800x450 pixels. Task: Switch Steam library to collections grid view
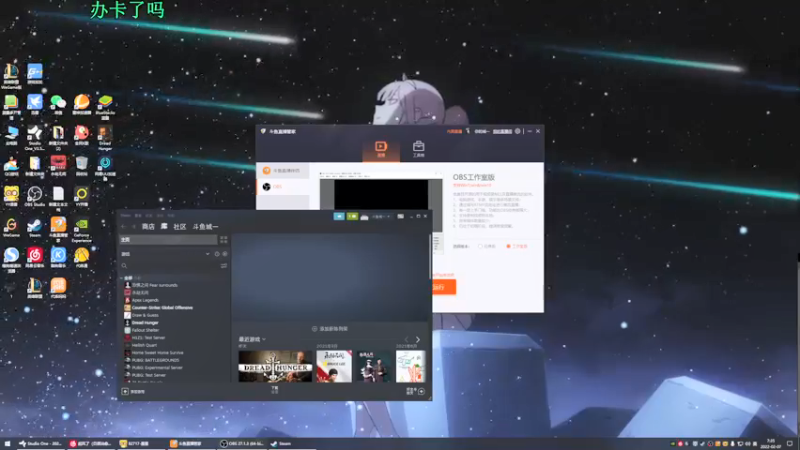pos(223,239)
